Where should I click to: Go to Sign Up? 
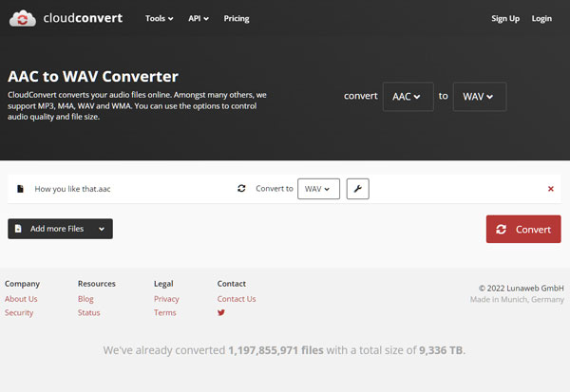pyautogui.click(x=504, y=19)
